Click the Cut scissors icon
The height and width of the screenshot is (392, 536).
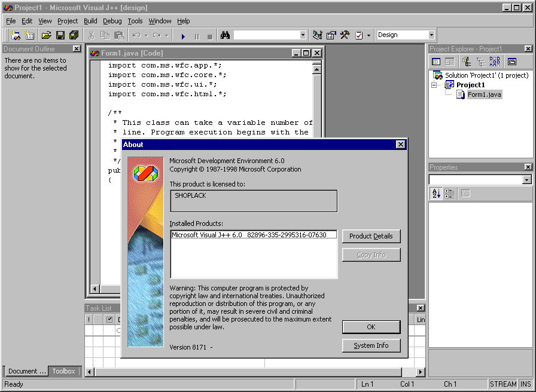click(92, 35)
